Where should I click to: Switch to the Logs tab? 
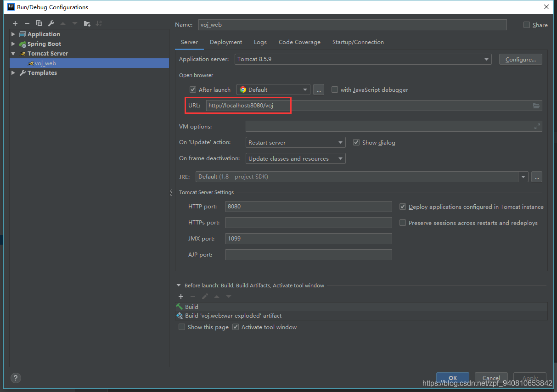[x=260, y=42]
